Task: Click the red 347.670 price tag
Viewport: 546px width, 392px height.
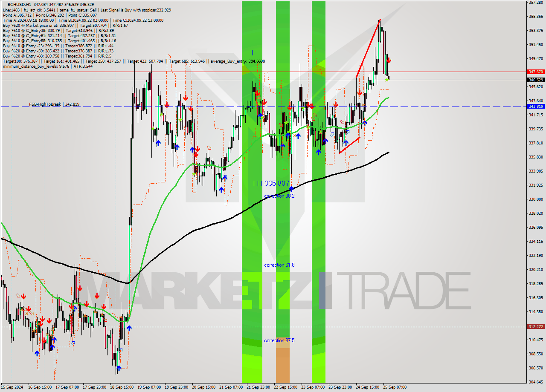Action: pyautogui.click(x=536, y=72)
